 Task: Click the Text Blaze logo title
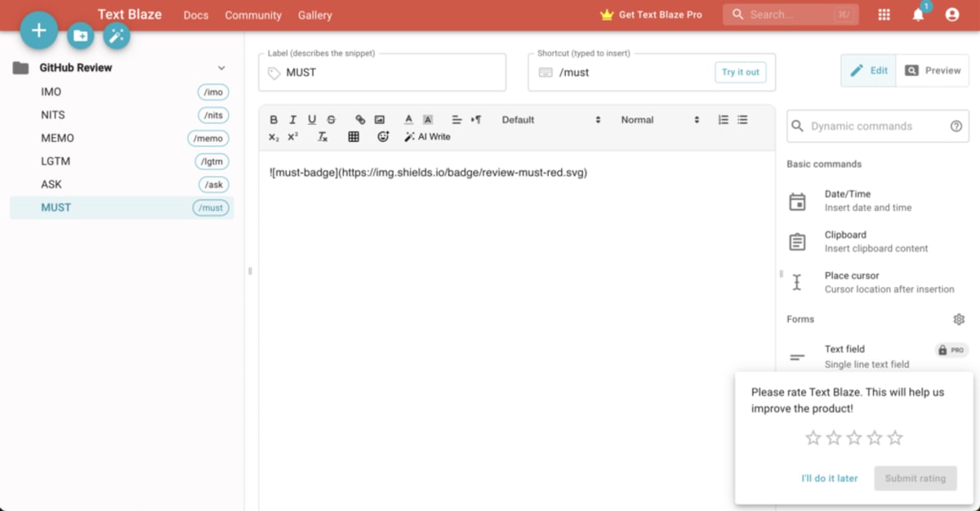pos(130,14)
